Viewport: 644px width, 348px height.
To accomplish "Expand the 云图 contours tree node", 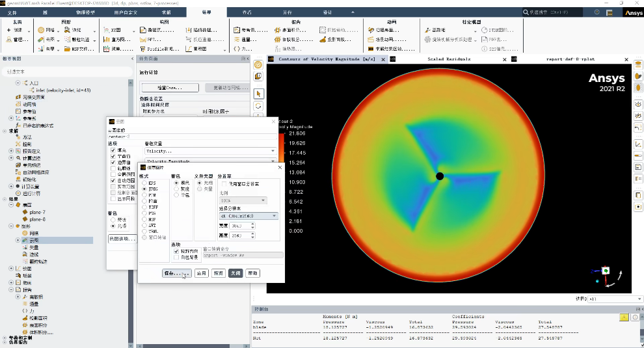I will click(x=18, y=240).
